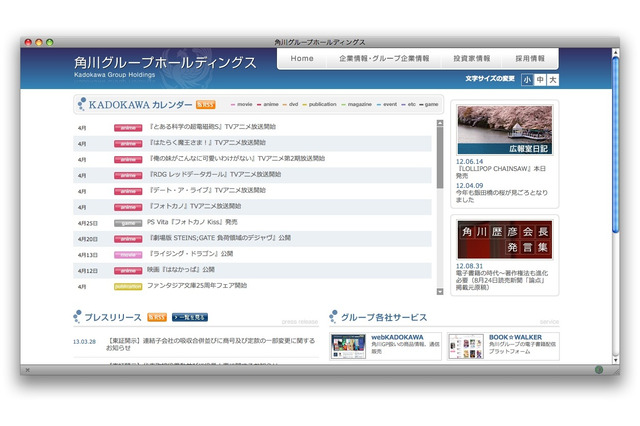Open the Home navigation tab

pos(302,58)
